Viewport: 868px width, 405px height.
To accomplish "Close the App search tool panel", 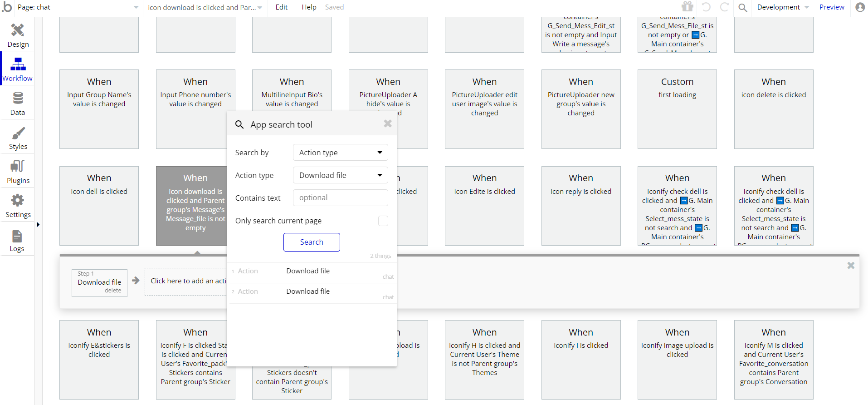I will (388, 123).
